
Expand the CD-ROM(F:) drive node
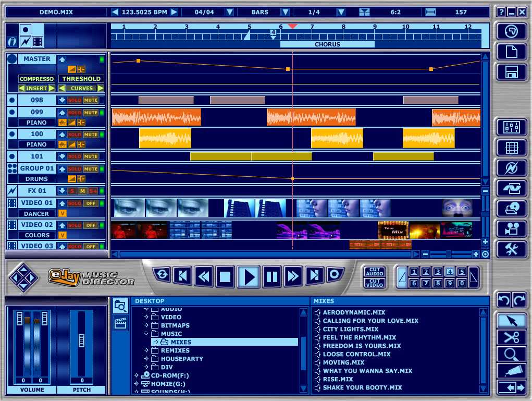[136, 375]
